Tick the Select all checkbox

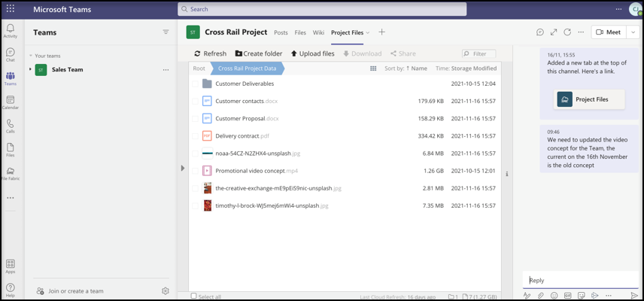click(194, 296)
